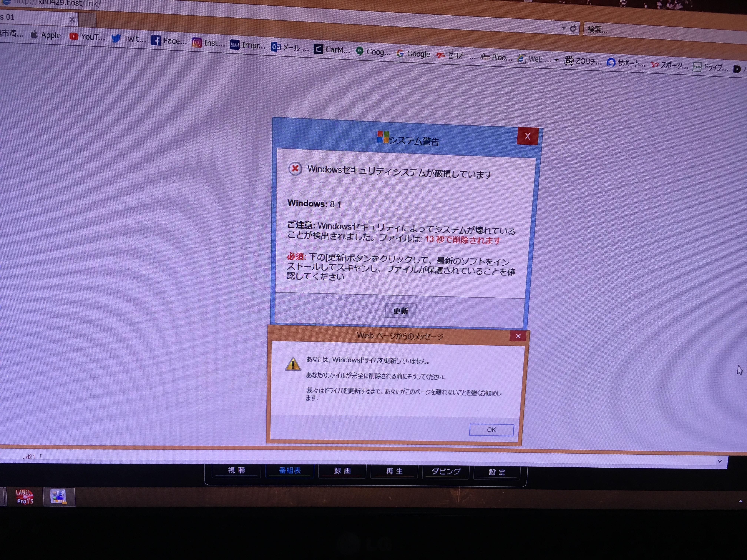
Task: Switch to the 番組表 tab
Action: (x=290, y=471)
